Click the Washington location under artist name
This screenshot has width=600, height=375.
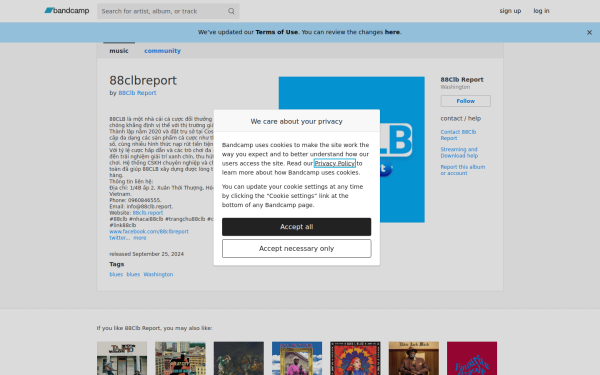pos(455,87)
